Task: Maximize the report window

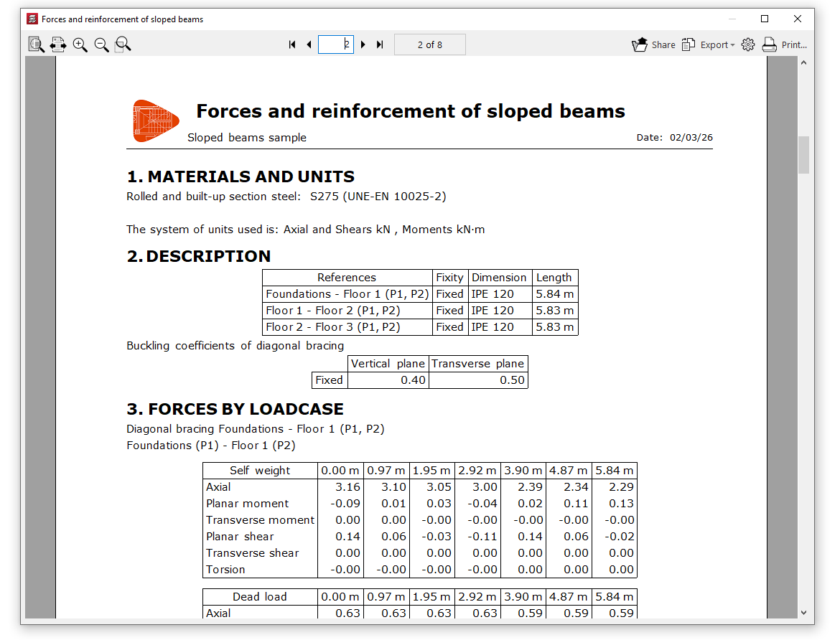Action: [x=765, y=19]
